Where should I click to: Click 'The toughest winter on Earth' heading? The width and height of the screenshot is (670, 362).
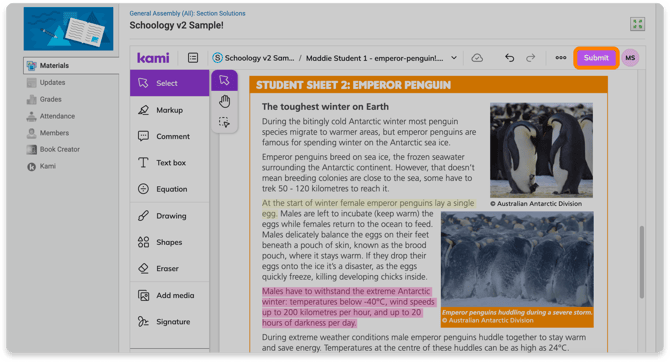click(x=325, y=106)
